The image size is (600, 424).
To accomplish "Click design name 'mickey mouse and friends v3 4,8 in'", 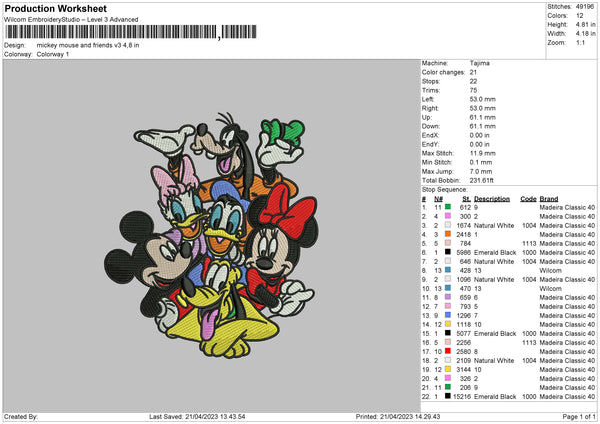I will [88, 45].
